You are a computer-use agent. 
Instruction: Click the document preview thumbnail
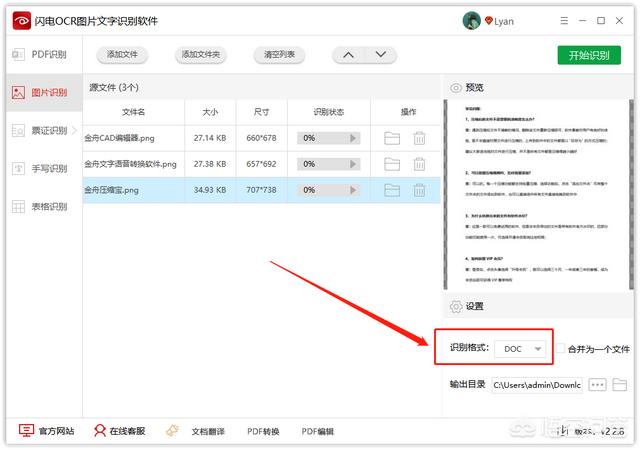[x=536, y=195]
